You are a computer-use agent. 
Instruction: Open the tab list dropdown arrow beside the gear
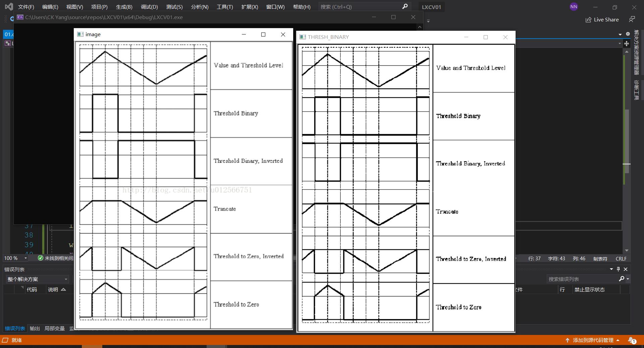click(620, 34)
